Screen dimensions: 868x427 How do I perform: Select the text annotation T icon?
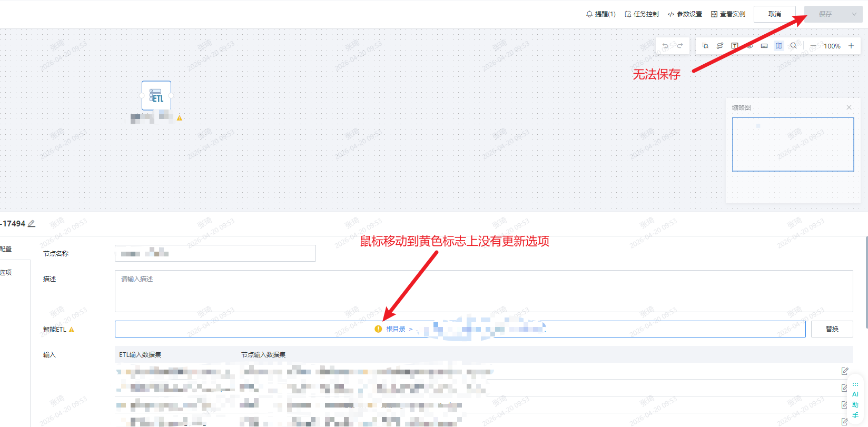(x=735, y=46)
